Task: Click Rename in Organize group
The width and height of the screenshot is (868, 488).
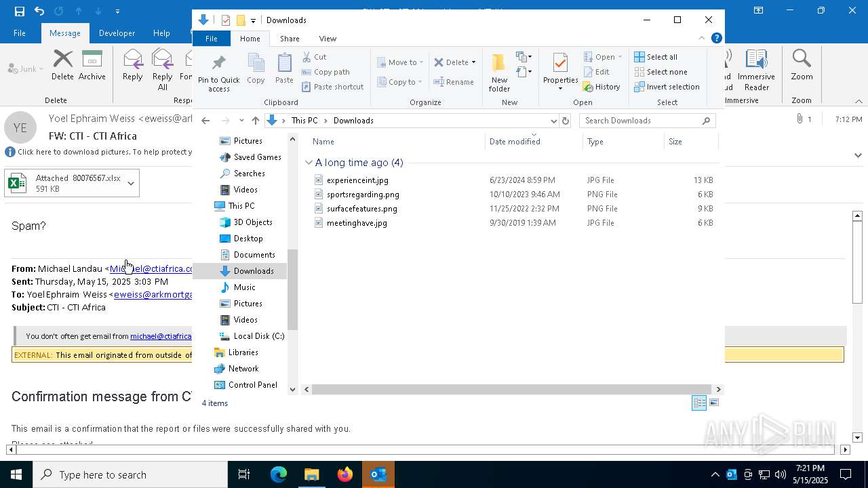Action: (454, 82)
